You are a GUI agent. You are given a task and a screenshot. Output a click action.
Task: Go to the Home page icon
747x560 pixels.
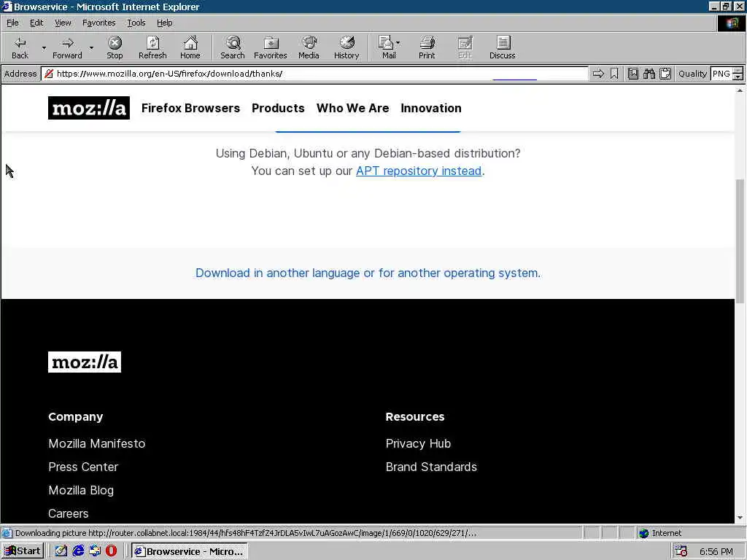click(x=190, y=47)
